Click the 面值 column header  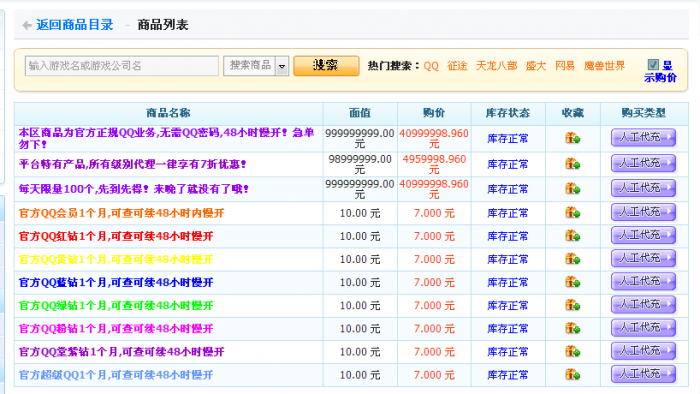point(360,113)
